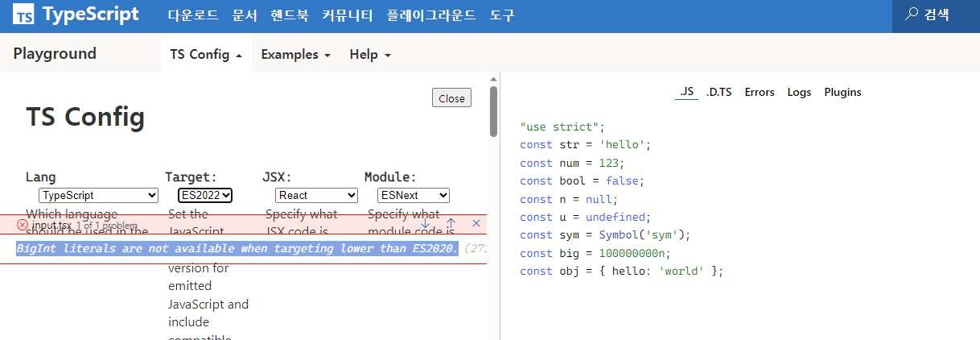Viewport: 980px width, 340px height.
Task: Switch to the Plugins tab
Action: click(x=842, y=92)
